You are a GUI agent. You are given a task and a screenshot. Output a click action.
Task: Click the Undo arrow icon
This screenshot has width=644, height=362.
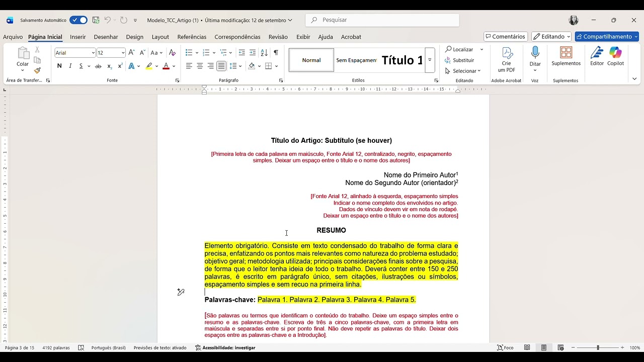coord(107,20)
